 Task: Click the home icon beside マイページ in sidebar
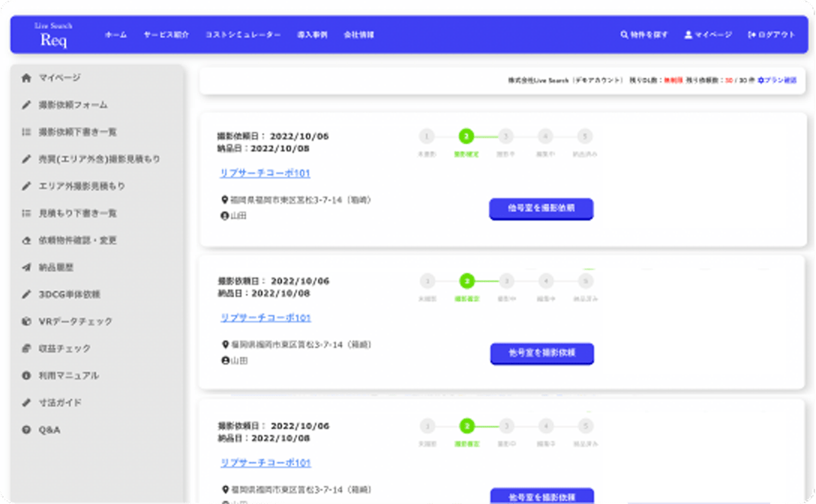pos(26,78)
